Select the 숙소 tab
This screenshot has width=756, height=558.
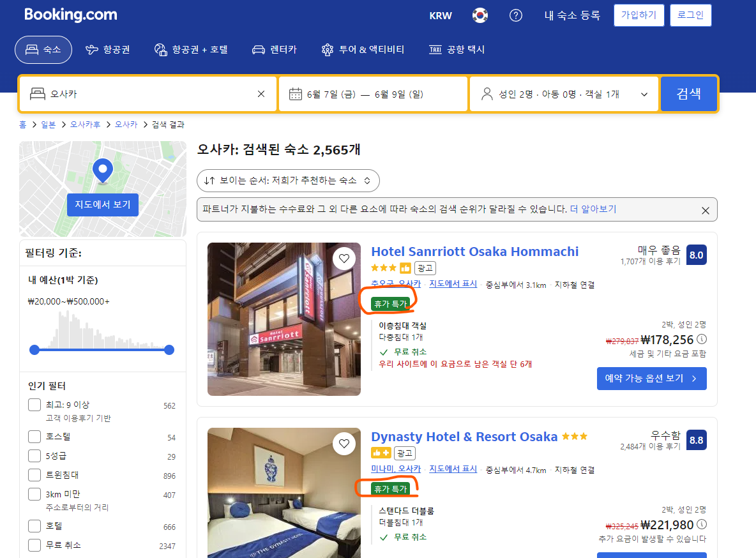pyautogui.click(x=43, y=50)
